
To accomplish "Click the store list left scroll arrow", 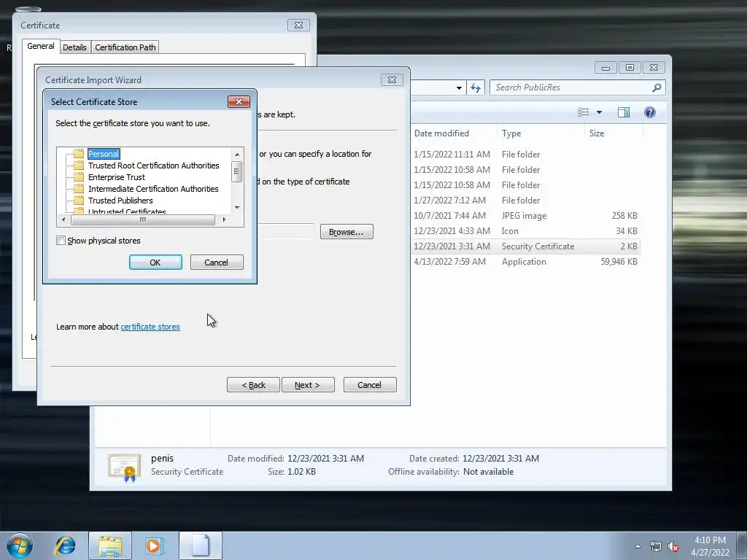I will point(64,219).
